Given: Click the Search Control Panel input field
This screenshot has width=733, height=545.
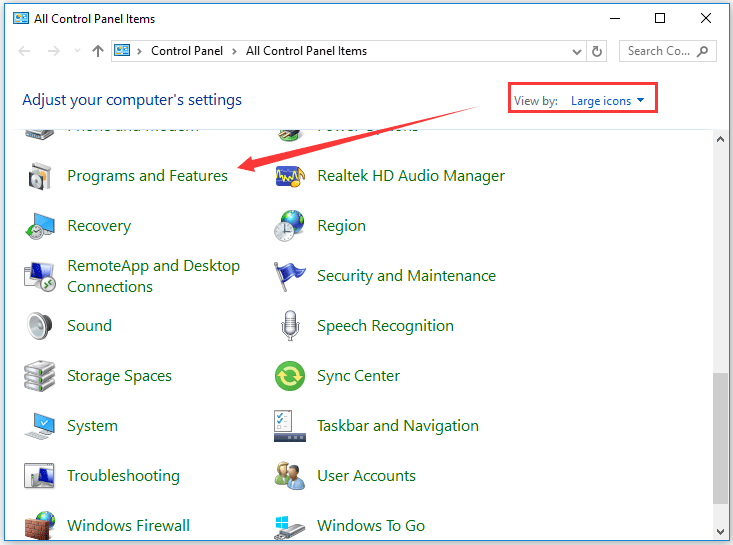Looking at the screenshot, I should (x=668, y=51).
